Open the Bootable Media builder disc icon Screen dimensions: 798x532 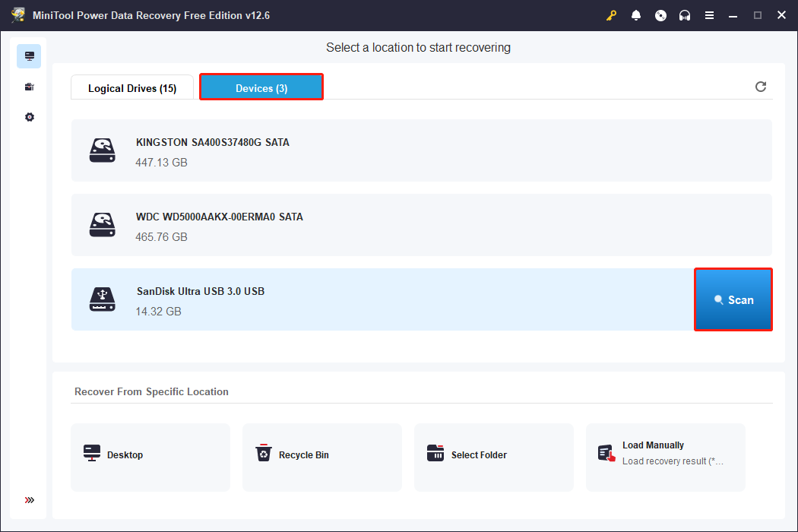pyautogui.click(x=660, y=14)
